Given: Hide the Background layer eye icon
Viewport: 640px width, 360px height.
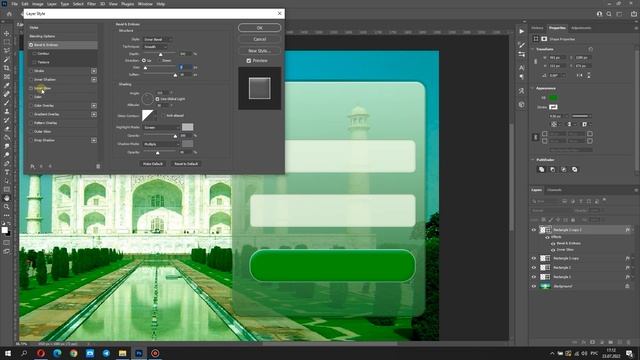Looking at the screenshot, I should 533,286.
